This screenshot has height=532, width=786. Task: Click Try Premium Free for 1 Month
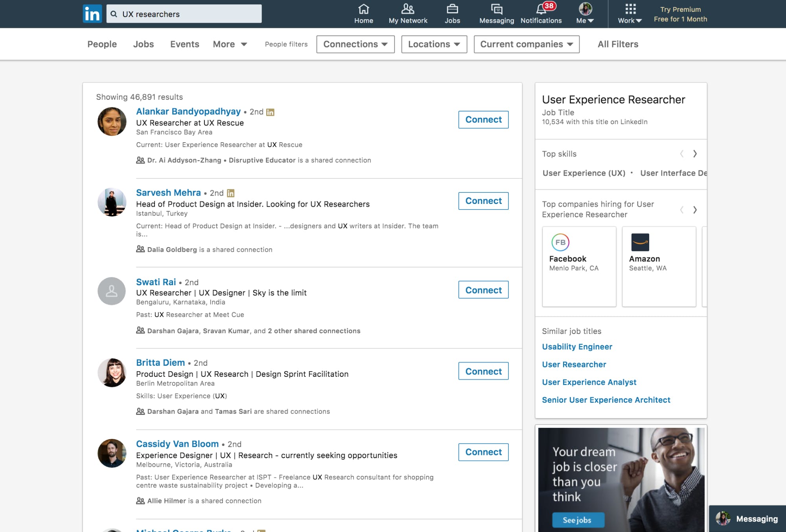pos(680,14)
